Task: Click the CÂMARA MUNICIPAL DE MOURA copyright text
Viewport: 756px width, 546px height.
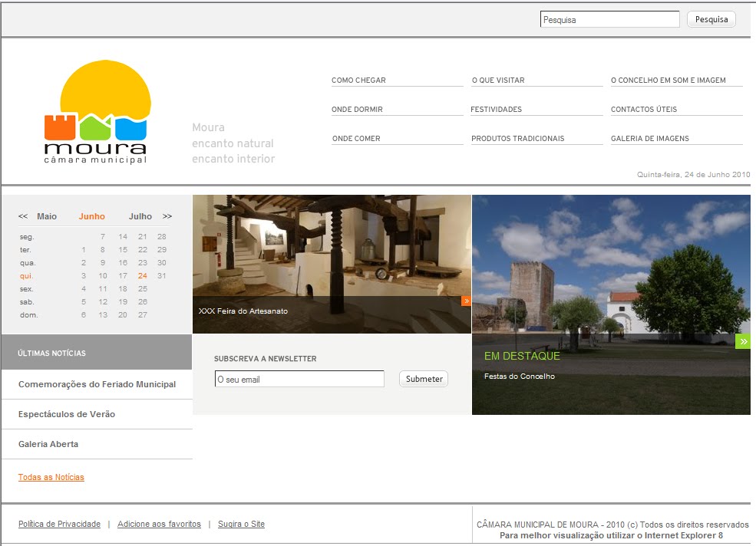Action: click(612, 525)
